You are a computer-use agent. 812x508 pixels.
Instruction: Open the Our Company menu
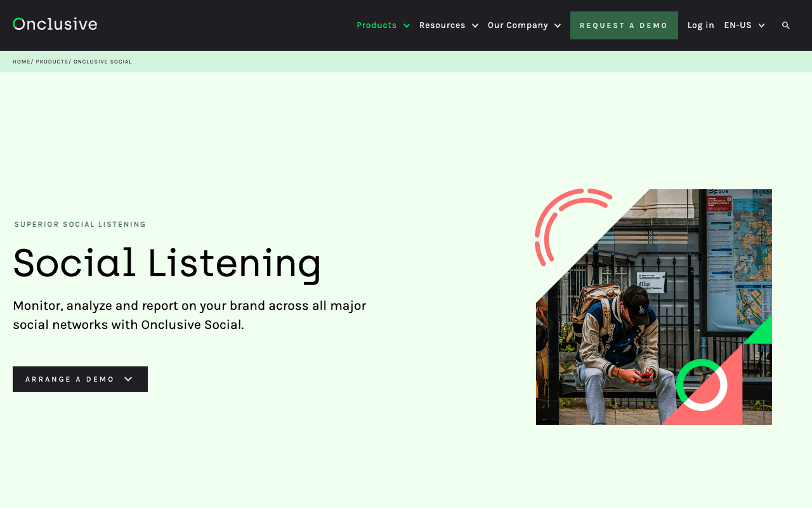(x=518, y=25)
